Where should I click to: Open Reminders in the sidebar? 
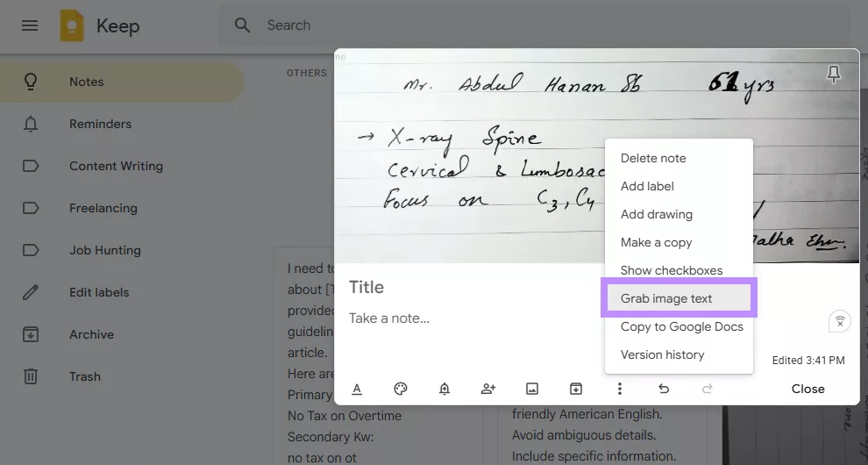(x=121, y=124)
